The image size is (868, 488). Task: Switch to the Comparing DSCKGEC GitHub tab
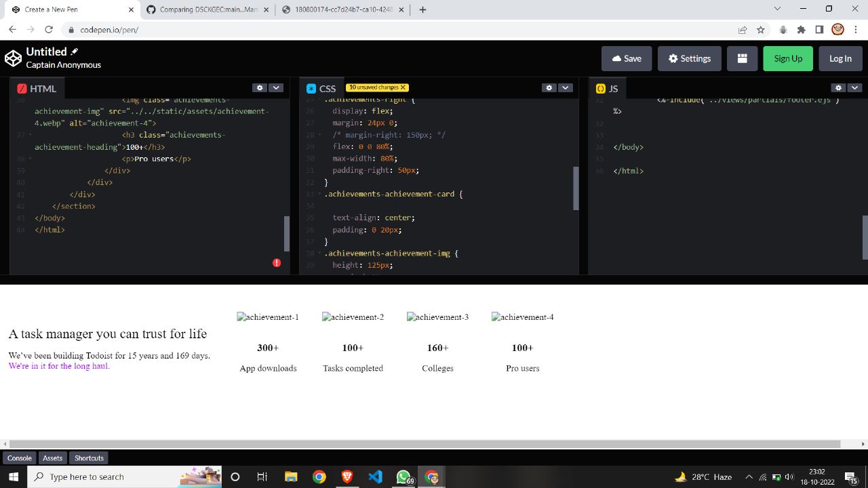(207, 9)
